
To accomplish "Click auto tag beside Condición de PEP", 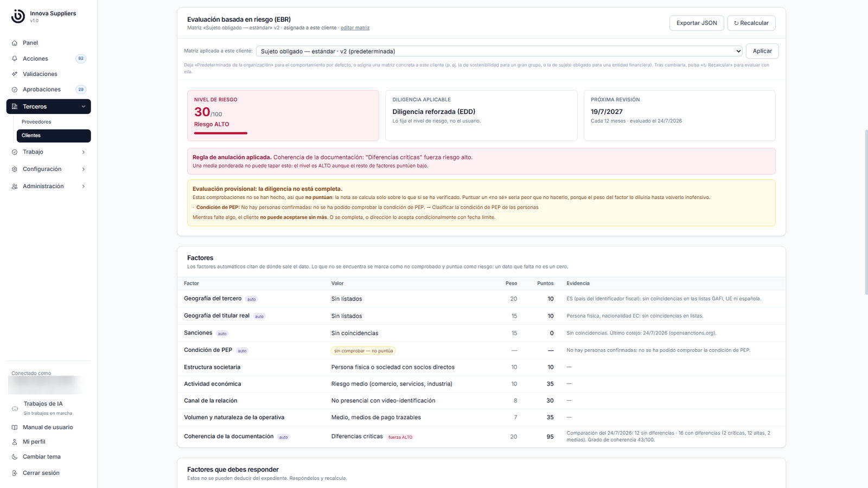I will click(x=242, y=351).
